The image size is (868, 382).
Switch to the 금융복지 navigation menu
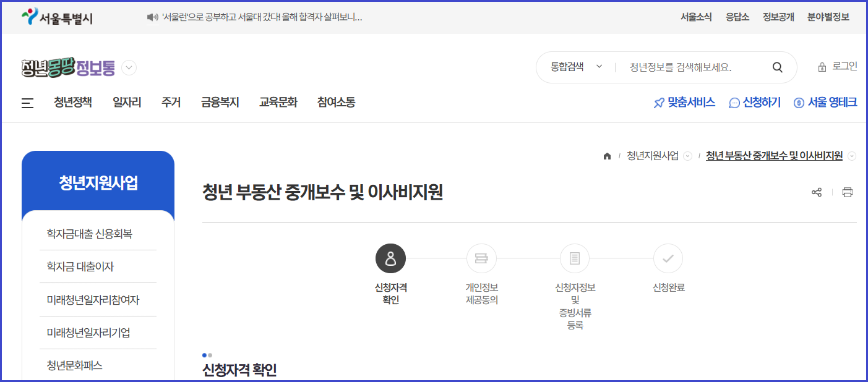click(x=220, y=103)
